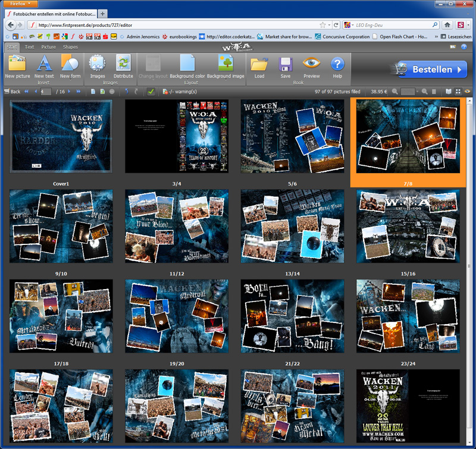Image resolution: width=476 pixels, height=449 pixels.
Task: Open a new browser tab
Action: 102,14
